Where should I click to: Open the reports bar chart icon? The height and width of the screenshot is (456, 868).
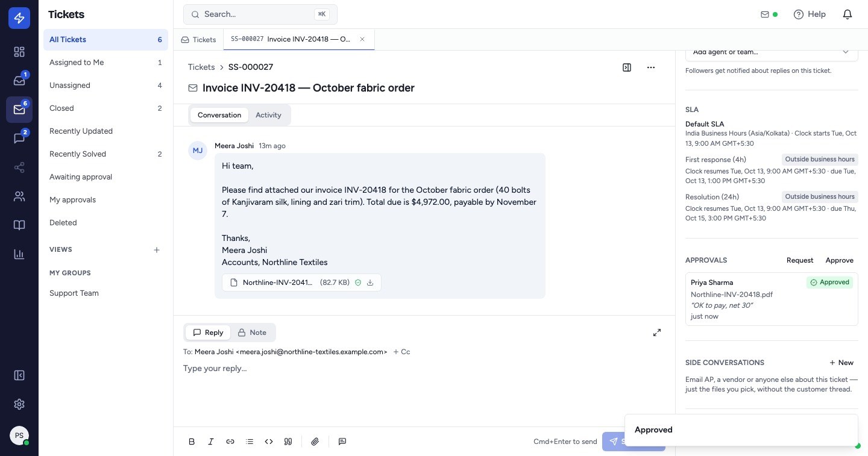point(19,254)
